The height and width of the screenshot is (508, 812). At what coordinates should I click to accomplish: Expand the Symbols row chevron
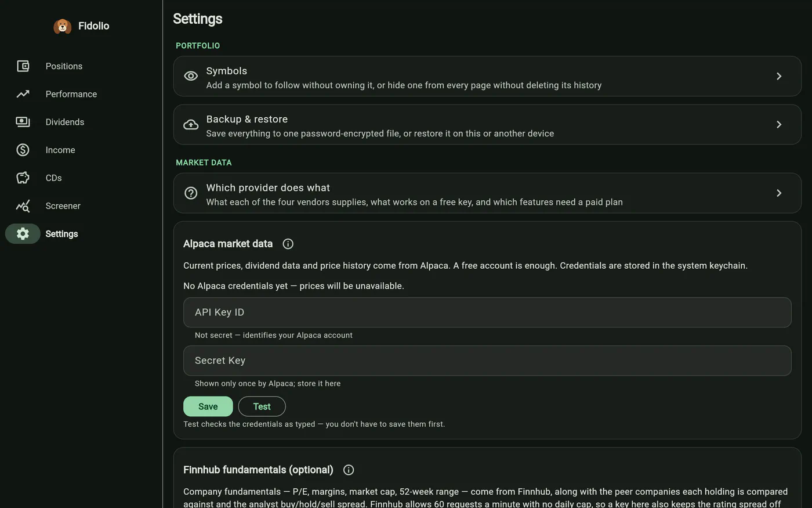tap(779, 76)
